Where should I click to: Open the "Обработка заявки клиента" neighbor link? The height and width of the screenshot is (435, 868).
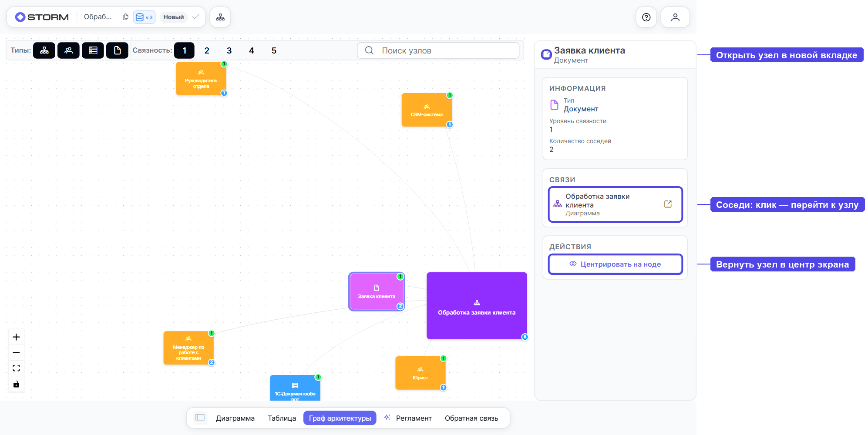click(615, 204)
